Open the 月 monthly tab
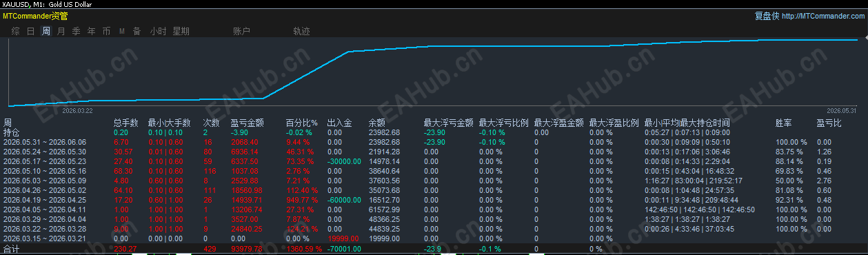The image size is (868, 255). coord(61,31)
